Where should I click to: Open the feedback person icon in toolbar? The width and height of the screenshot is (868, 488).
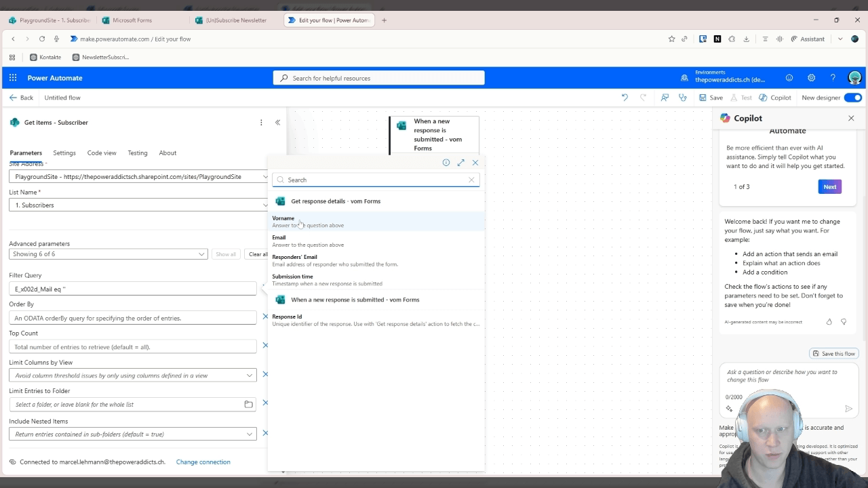pos(665,98)
